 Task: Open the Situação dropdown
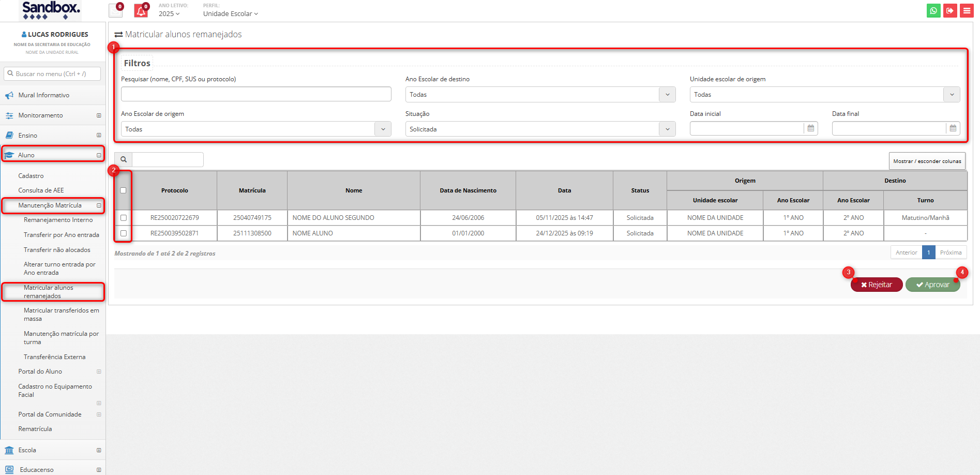point(540,129)
